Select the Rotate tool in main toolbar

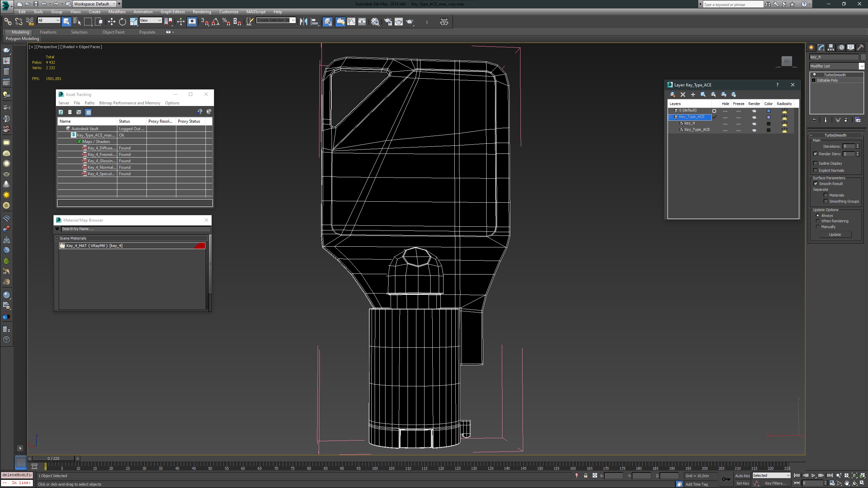(x=122, y=22)
